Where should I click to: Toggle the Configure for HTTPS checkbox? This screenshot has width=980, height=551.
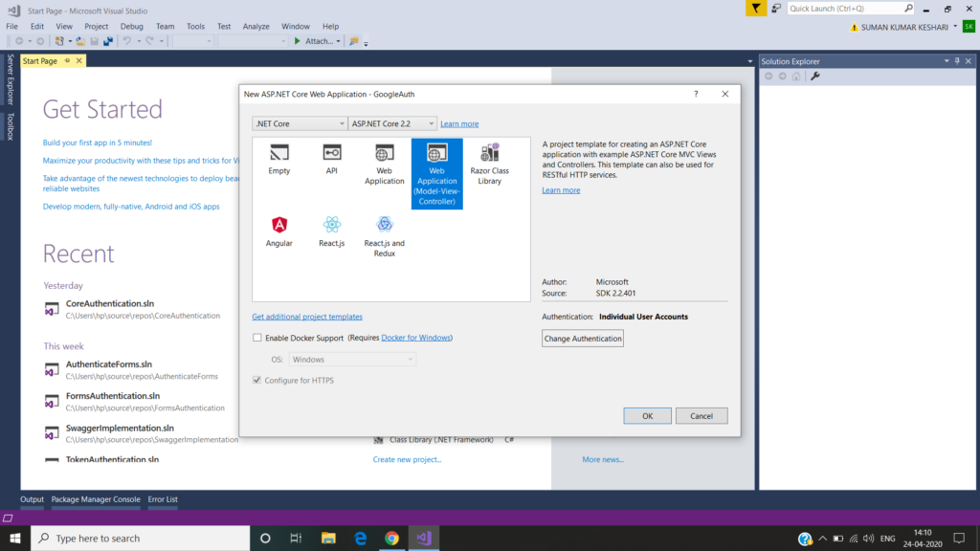tap(256, 381)
